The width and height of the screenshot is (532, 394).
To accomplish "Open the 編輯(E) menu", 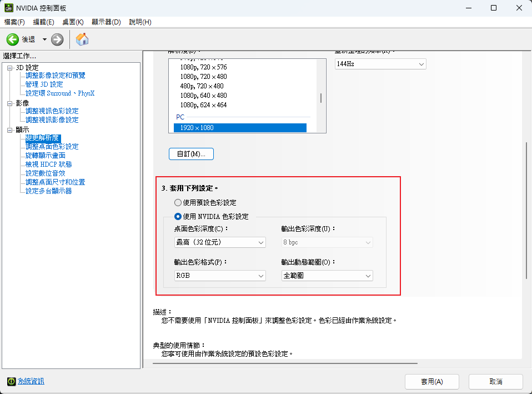I will coord(43,22).
